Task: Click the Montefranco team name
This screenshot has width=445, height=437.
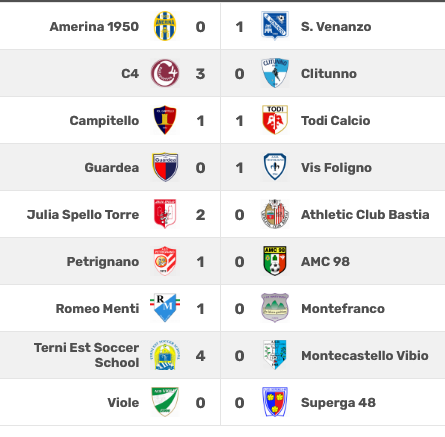Action: pos(343,309)
